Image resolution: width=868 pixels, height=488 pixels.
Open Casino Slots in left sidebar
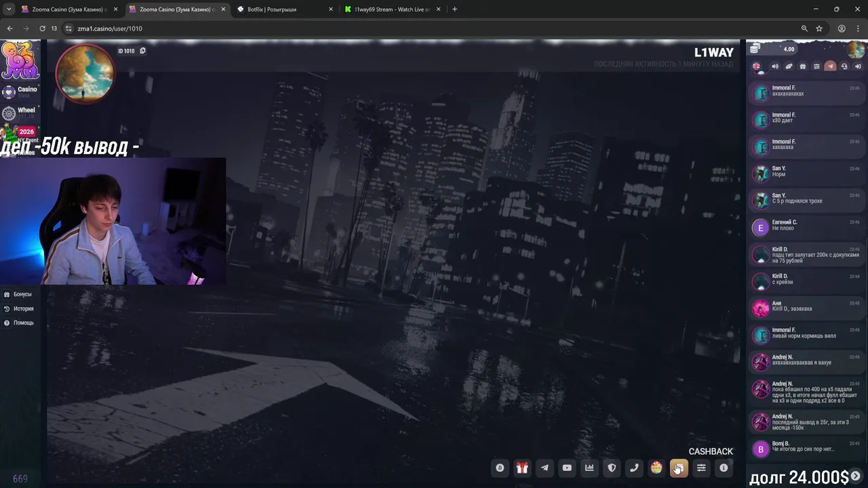pyautogui.click(x=20, y=91)
